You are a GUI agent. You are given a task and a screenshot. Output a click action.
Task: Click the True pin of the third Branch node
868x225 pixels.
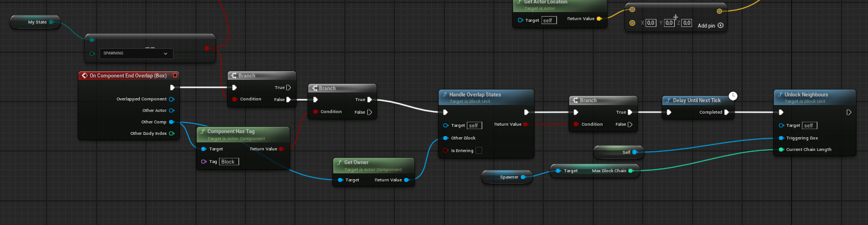[630, 113]
